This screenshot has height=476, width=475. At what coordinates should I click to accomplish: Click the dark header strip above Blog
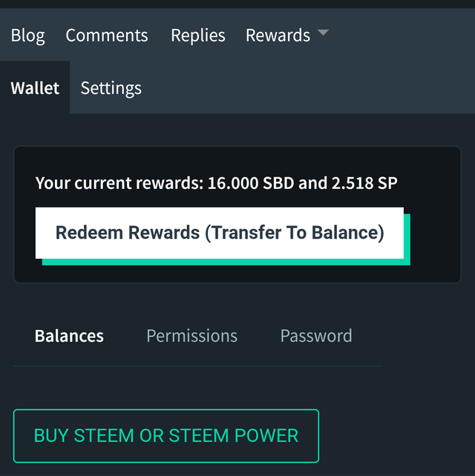[237, 4]
